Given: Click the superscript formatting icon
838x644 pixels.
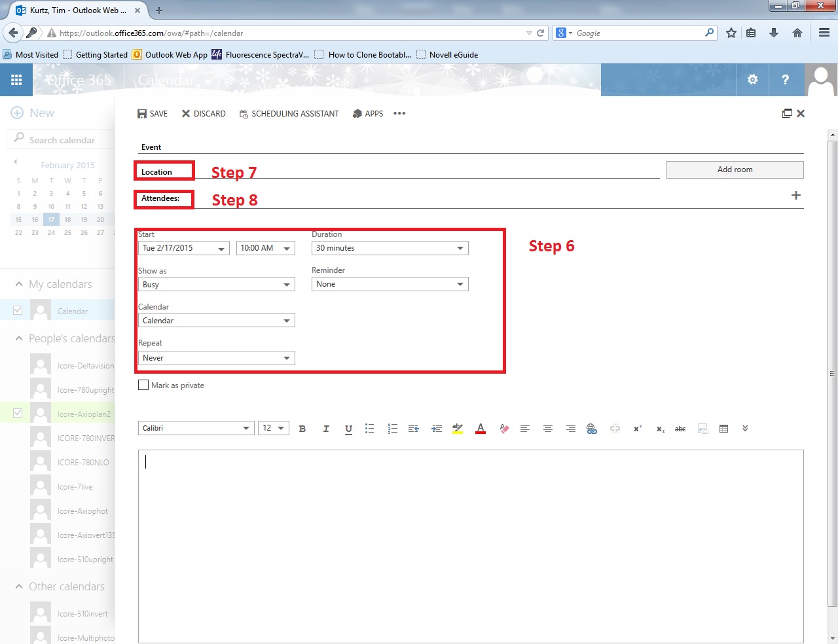Looking at the screenshot, I should click(x=637, y=429).
